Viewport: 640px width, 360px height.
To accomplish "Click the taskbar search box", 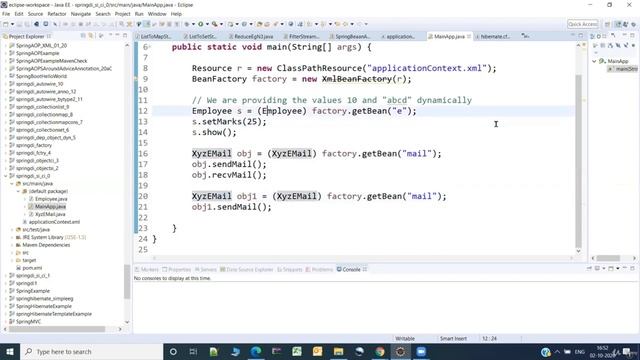I will click(91, 351).
